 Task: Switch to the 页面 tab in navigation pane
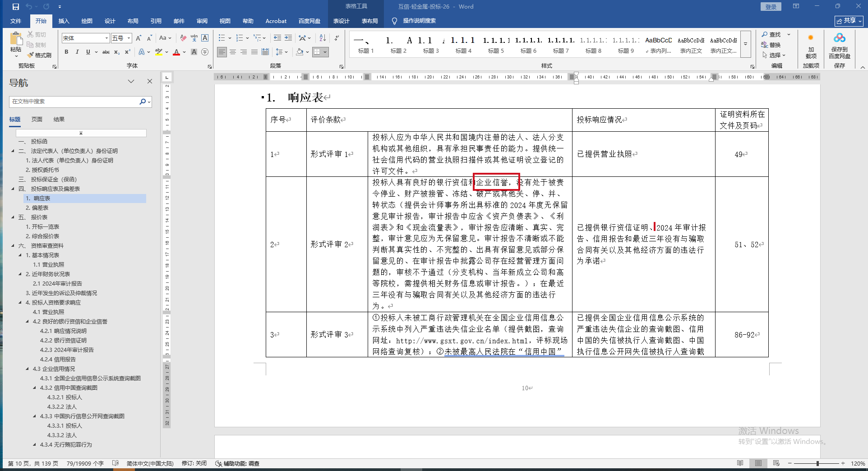pos(37,120)
